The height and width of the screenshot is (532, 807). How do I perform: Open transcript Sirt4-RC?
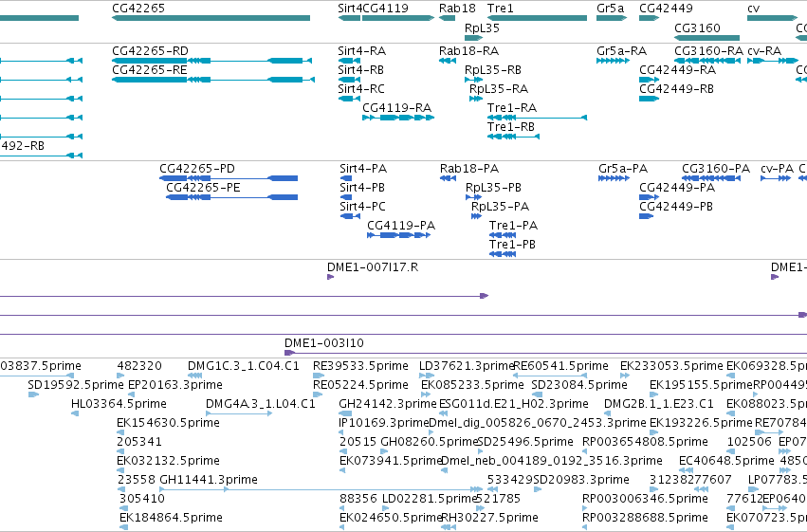(361, 89)
